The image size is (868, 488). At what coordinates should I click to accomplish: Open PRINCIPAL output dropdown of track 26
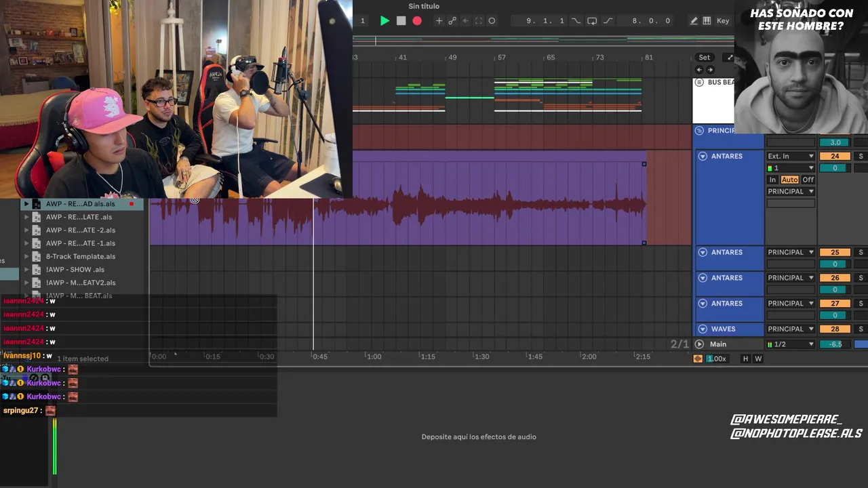coord(791,278)
